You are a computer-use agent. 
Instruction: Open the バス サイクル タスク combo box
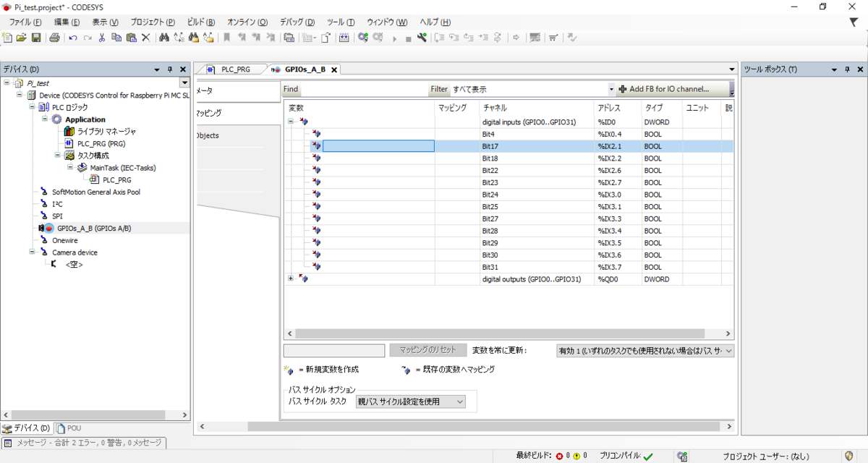pos(411,402)
